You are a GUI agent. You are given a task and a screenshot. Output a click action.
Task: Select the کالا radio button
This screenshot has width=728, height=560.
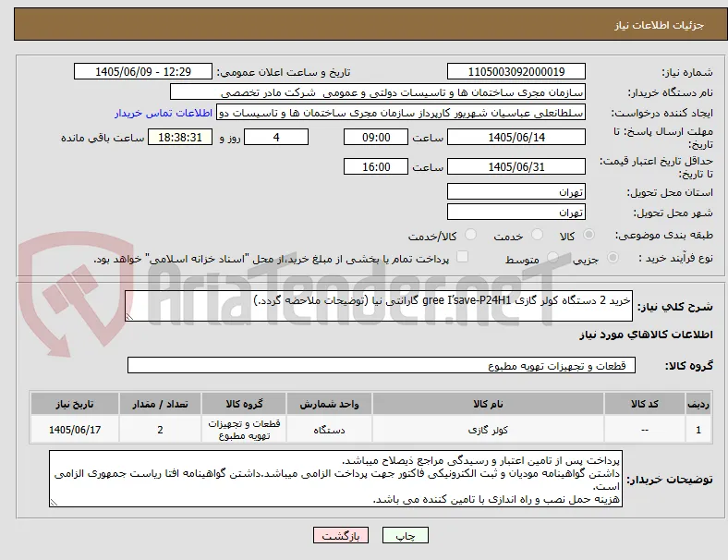588,235
